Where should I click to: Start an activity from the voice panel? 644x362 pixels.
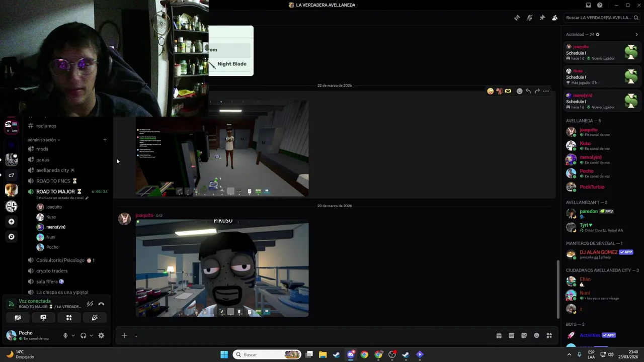click(69, 318)
